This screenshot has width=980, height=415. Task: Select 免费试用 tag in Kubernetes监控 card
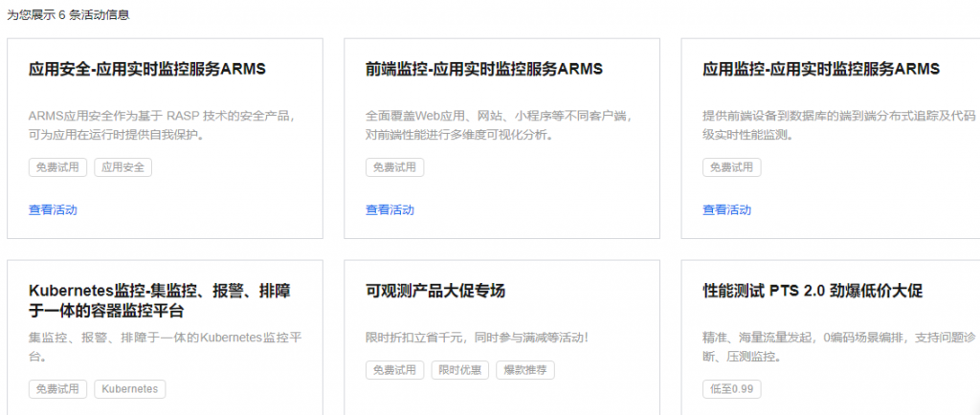(57, 389)
